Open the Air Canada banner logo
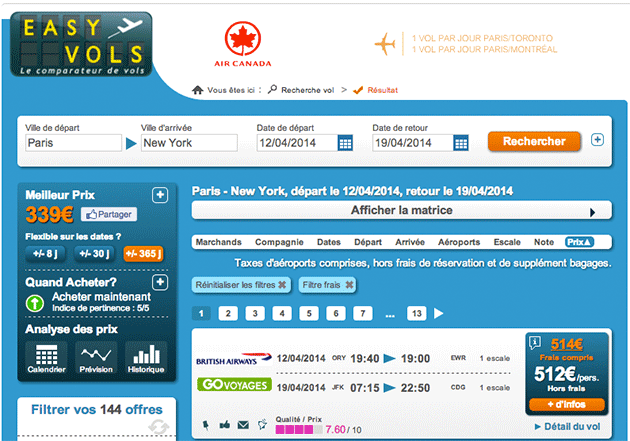The width and height of the screenshot is (630, 441). click(243, 44)
